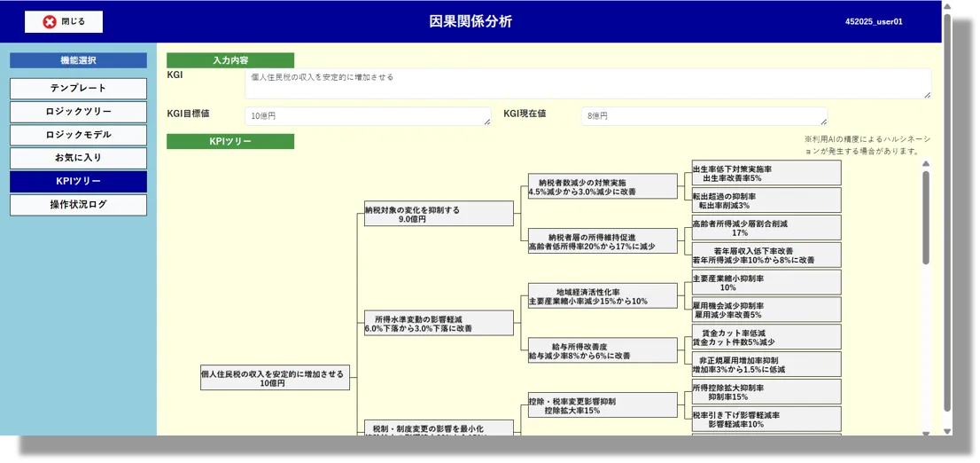This screenshot has height=463, width=980.
Task: Click the 地域経済活性化率 node
Action: coord(602,296)
